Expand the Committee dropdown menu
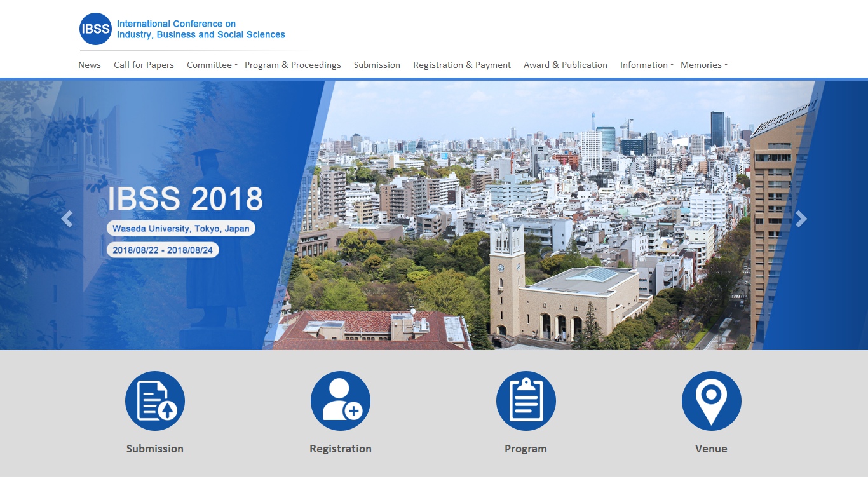Screen dimensions: 868x488 pyautogui.click(x=212, y=65)
